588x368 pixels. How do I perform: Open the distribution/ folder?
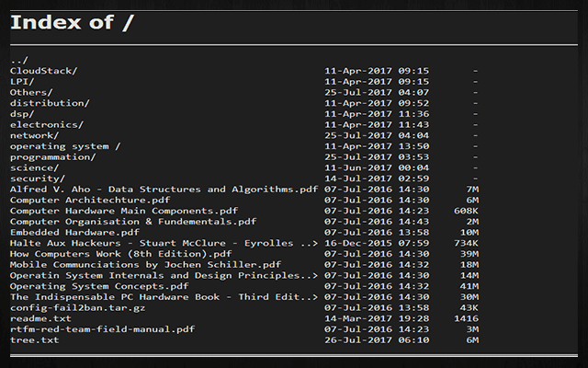(50, 103)
